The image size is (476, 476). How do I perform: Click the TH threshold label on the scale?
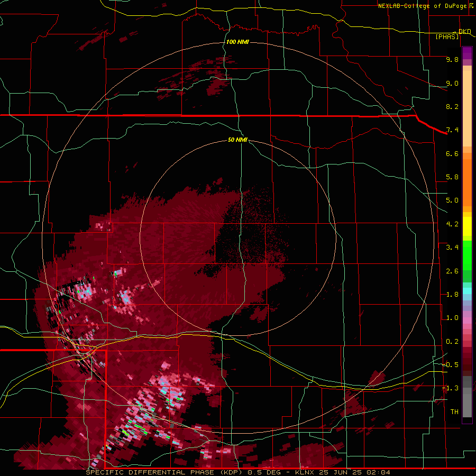(x=454, y=412)
